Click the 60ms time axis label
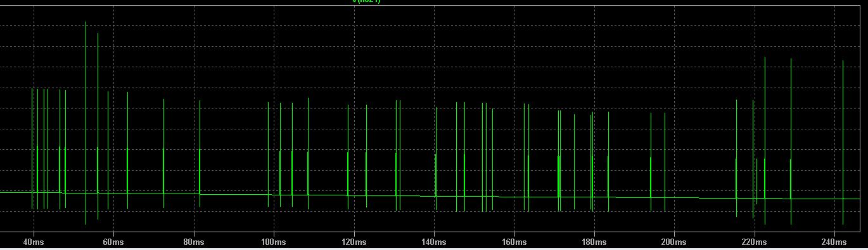Viewport: 868px width, 250px height. [x=113, y=242]
